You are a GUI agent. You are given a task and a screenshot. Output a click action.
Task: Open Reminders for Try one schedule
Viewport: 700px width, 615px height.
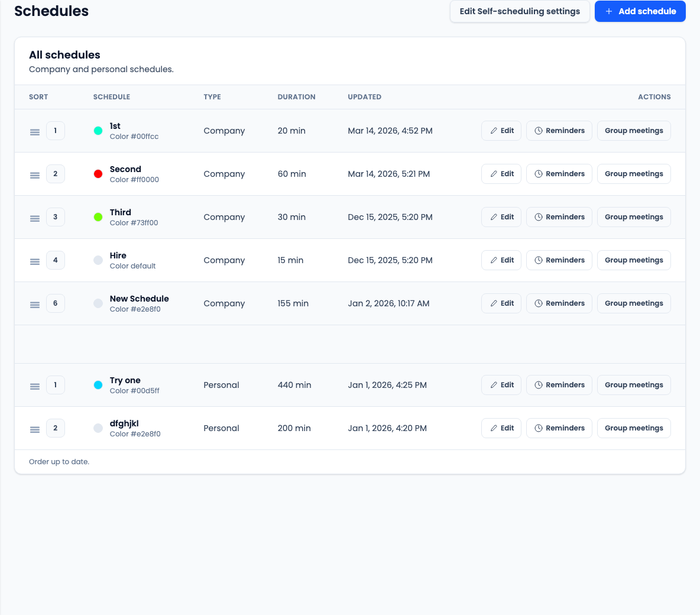pyautogui.click(x=559, y=385)
